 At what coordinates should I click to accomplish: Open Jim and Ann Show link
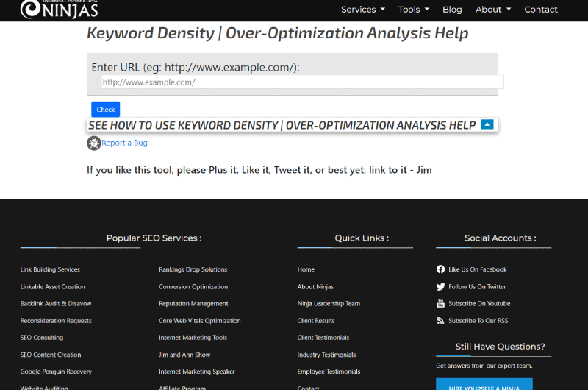[184, 355]
